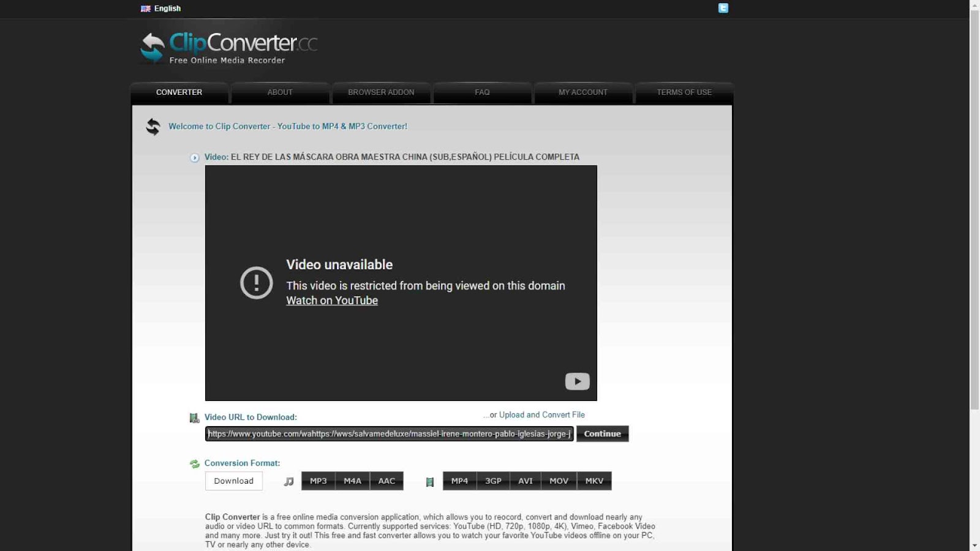
Task: Click the 'Video unavailable' message text
Action: [x=339, y=265]
